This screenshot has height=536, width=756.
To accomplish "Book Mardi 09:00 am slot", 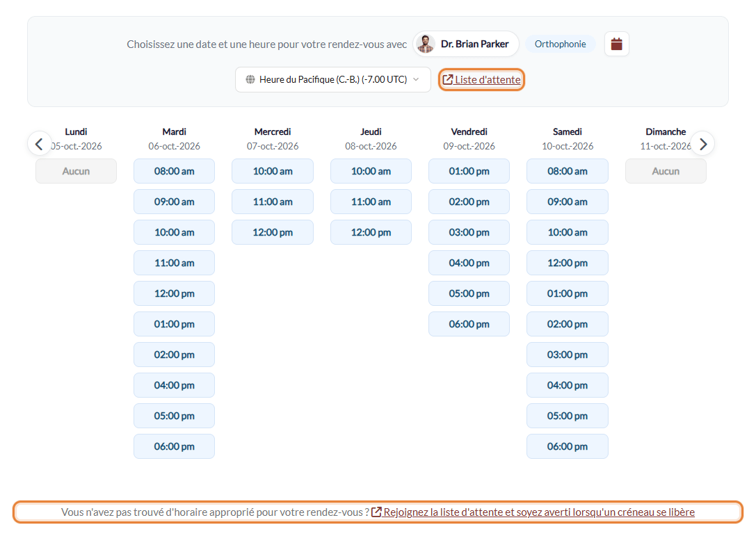I will point(174,202).
